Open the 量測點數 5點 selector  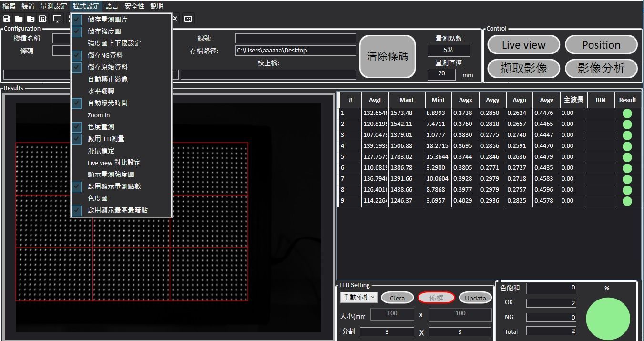(448, 51)
